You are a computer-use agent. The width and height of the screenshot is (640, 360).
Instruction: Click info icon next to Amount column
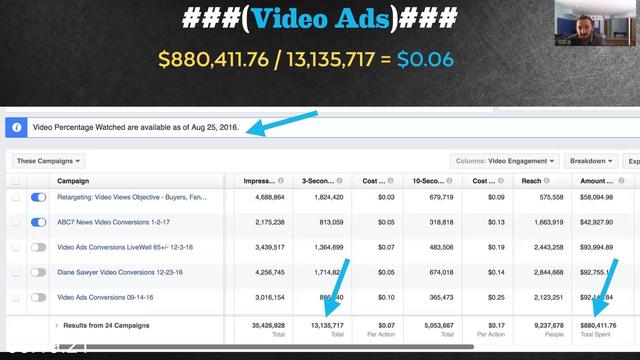[x=621, y=180]
